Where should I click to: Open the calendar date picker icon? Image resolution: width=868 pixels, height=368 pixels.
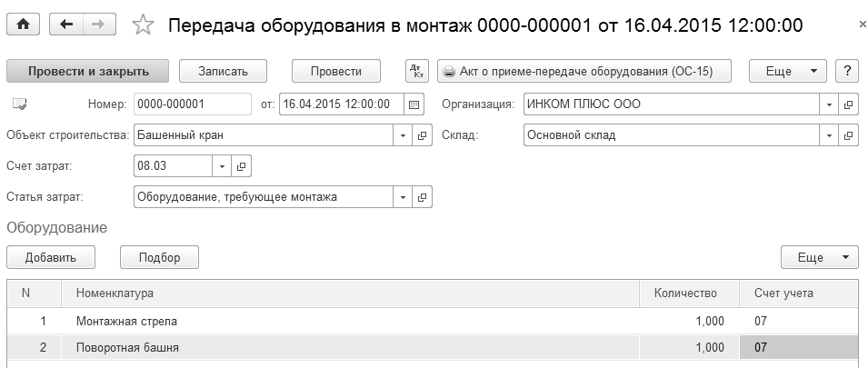[414, 104]
